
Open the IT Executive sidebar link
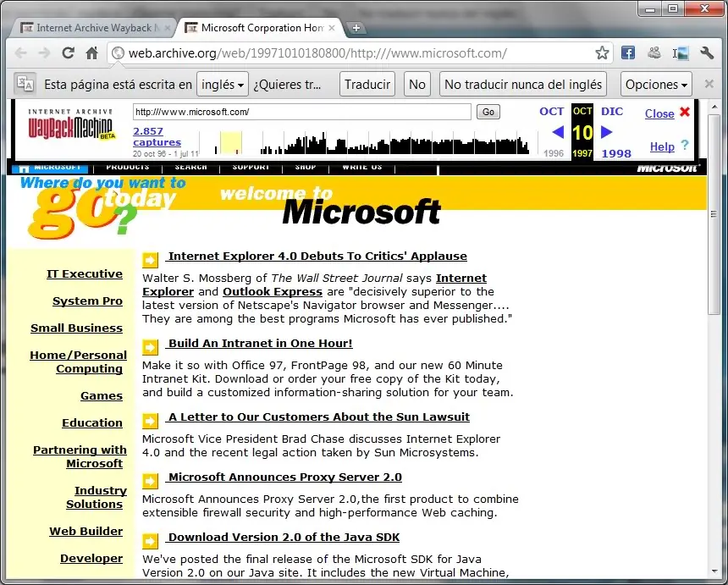pyautogui.click(x=85, y=274)
